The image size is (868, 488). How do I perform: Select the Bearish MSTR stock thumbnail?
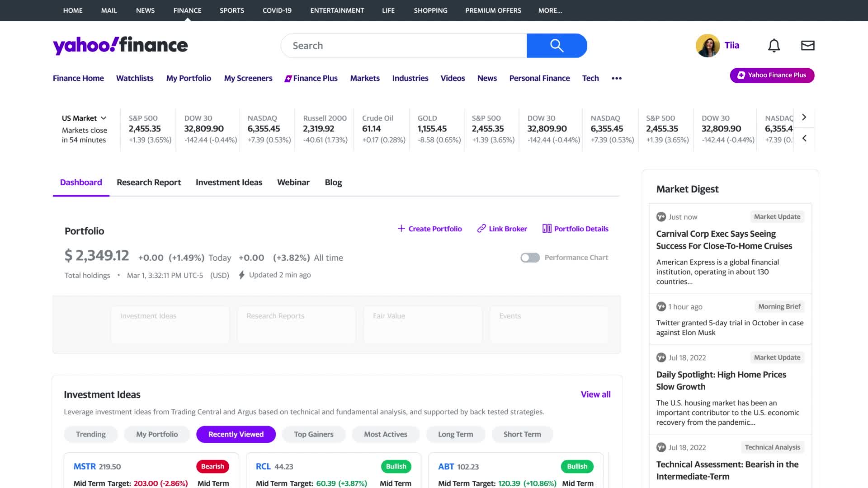click(151, 474)
